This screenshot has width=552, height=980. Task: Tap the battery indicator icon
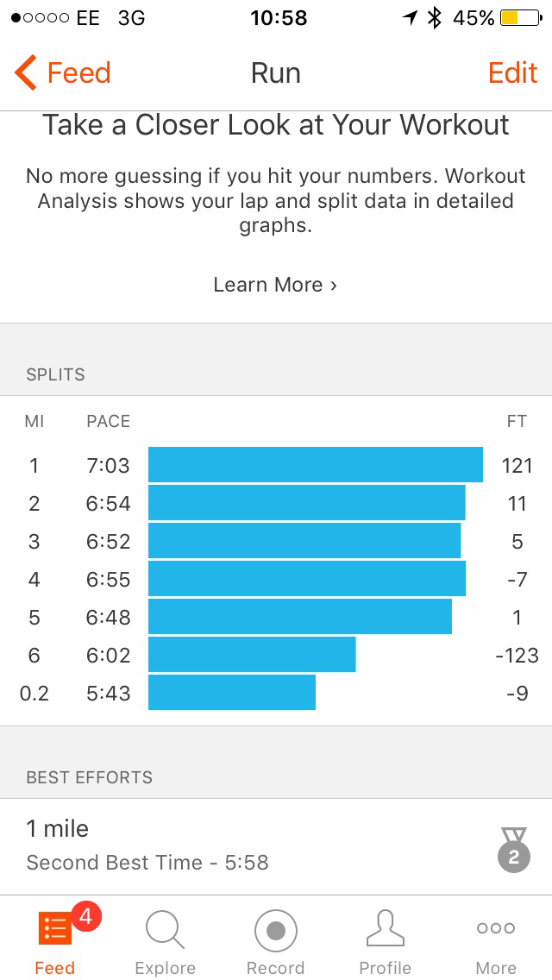[x=521, y=18]
